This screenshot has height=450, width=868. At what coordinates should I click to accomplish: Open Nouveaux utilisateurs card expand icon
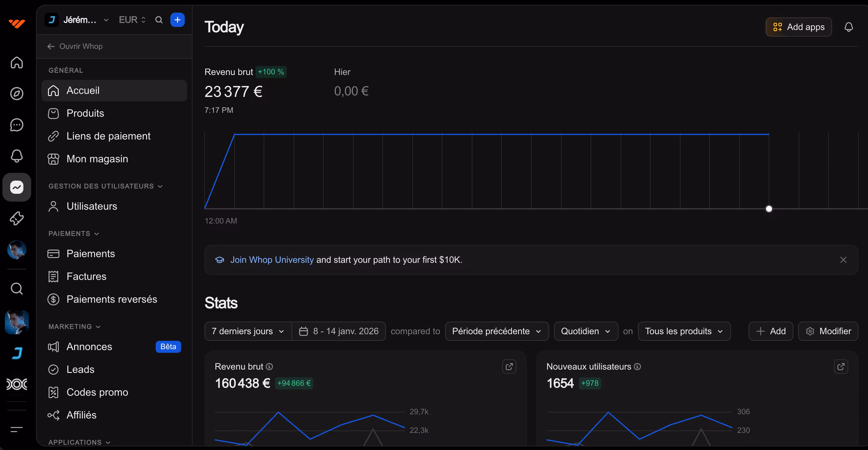pos(841,366)
